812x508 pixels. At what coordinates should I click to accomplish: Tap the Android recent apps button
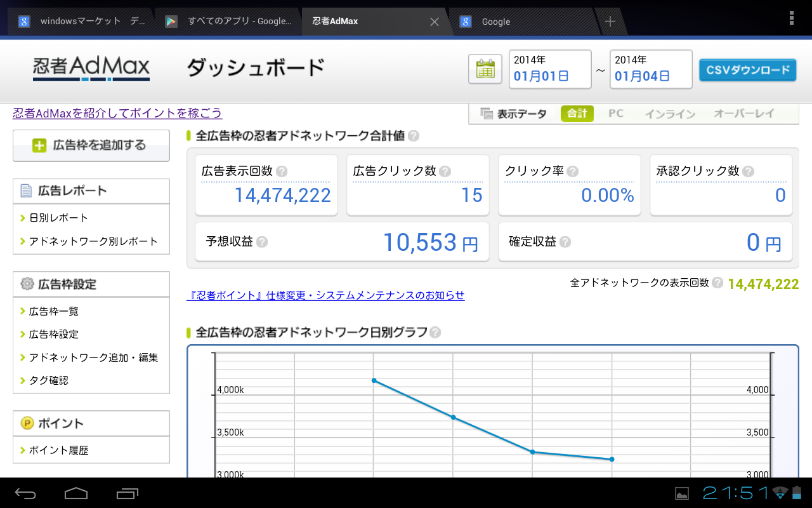(x=128, y=493)
